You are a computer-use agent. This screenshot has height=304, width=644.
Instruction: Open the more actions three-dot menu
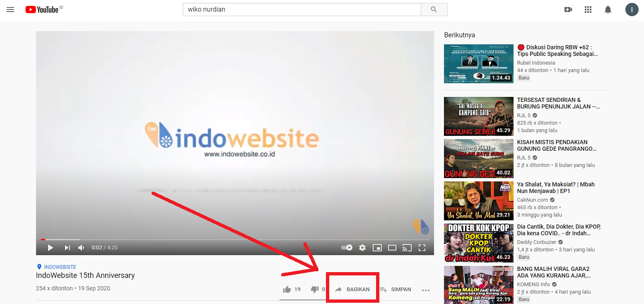pyautogui.click(x=426, y=290)
